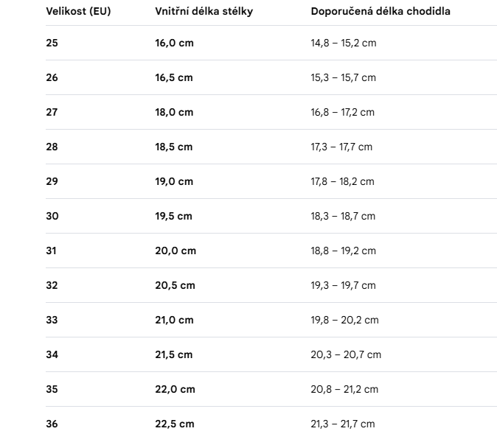
Task: Click the 17,3 – 17,7 cm range
Action: pos(341,147)
